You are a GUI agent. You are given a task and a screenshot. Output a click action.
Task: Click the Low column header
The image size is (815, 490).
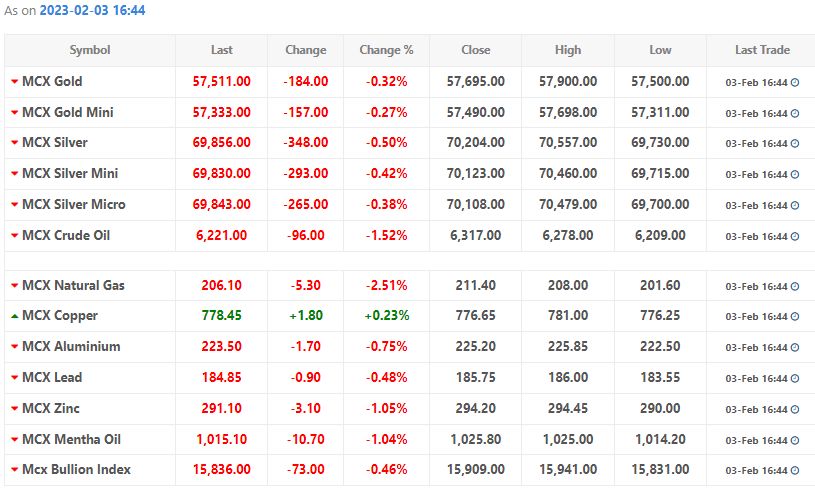point(660,50)
